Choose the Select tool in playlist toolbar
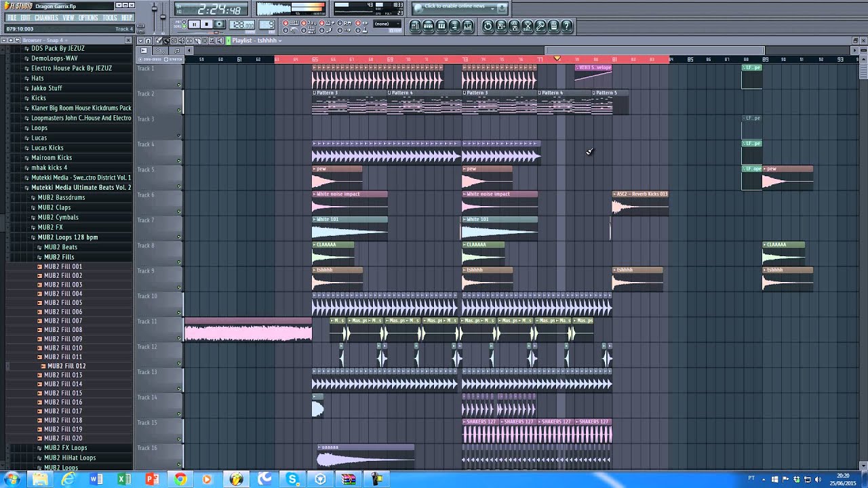Viewport: 868px width, 488px height. 205,41
